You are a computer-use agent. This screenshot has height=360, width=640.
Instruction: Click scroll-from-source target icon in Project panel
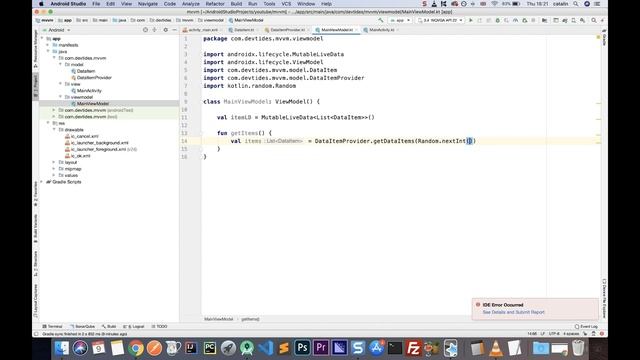[145, 30]
